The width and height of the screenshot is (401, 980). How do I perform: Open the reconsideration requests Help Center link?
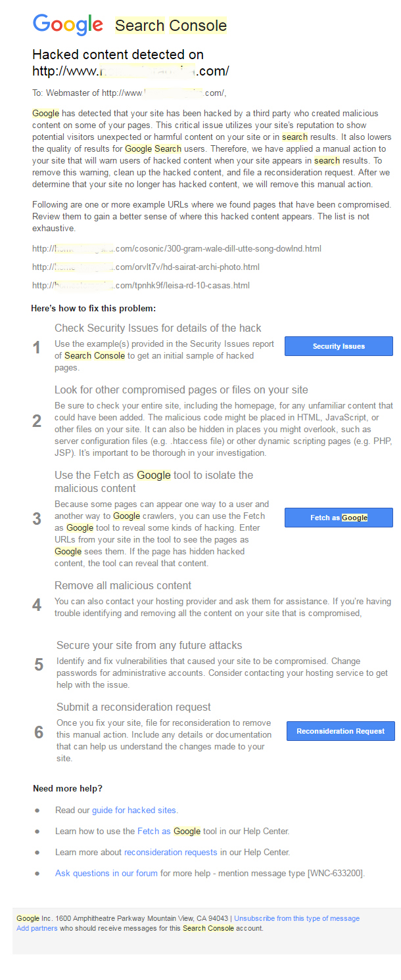click(170, 852)
